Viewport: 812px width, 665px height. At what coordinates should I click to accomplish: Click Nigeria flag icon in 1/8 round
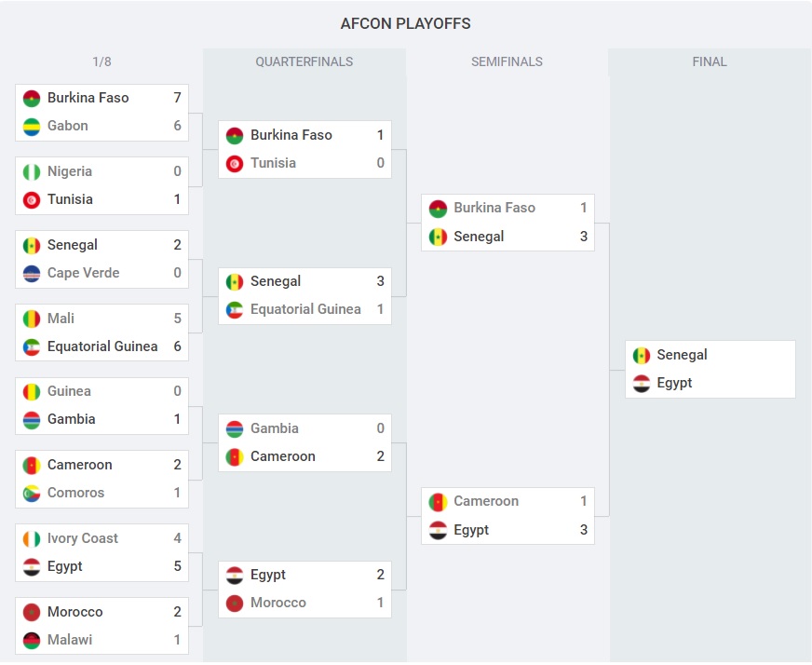(x=32, y=171)
